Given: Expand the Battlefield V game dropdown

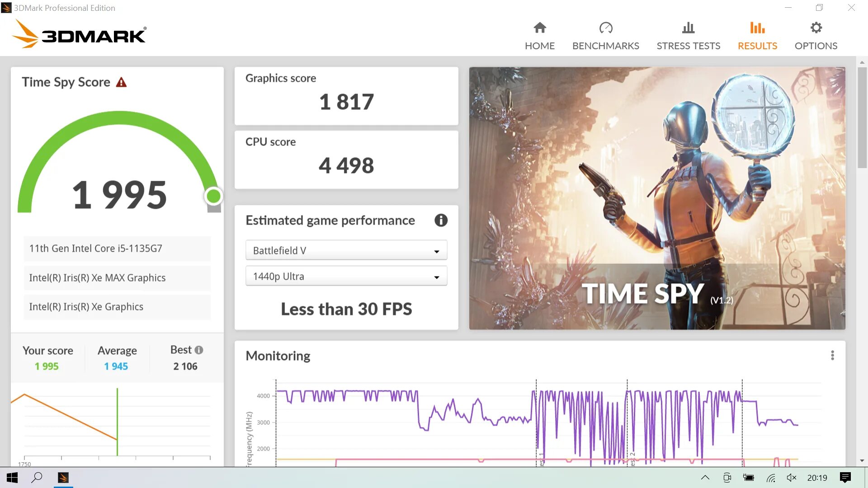Looking at the screenshot, I should click(346, 250).
